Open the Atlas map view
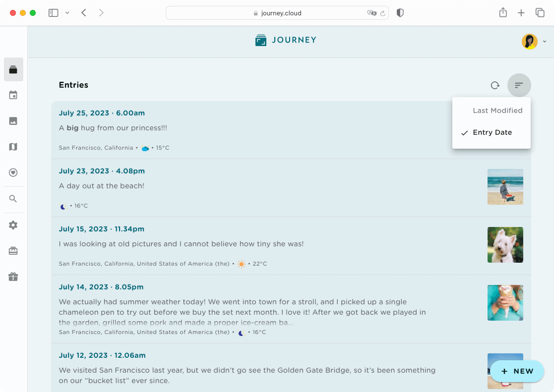 [13, 147]
